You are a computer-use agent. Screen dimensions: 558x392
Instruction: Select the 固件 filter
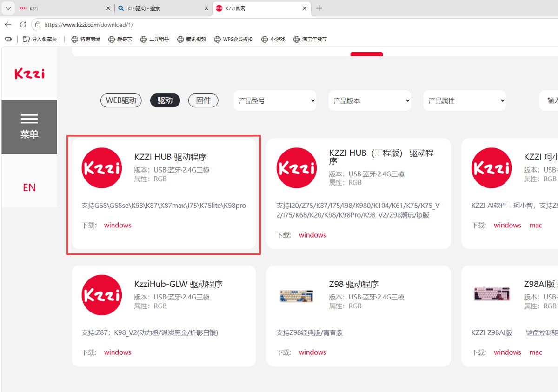[203, 100]
